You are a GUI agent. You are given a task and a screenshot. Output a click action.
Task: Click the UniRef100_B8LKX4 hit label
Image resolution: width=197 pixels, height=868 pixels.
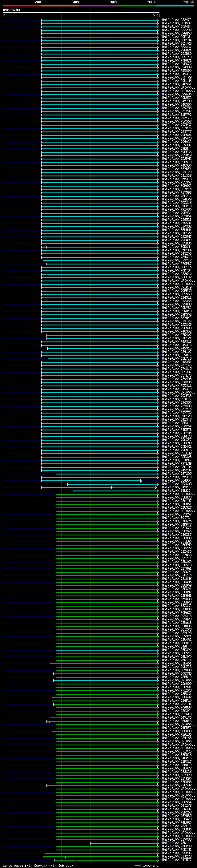(x=176, y=491)
